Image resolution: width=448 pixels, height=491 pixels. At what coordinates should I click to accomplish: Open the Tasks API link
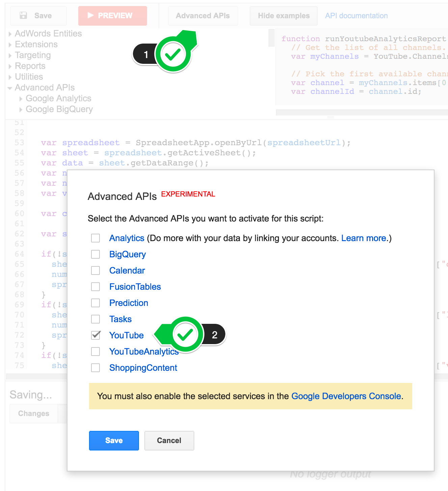[120, 319]
